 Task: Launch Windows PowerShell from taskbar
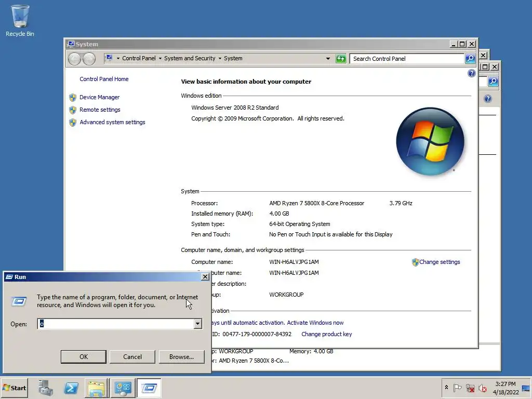[x=71, y=388]
